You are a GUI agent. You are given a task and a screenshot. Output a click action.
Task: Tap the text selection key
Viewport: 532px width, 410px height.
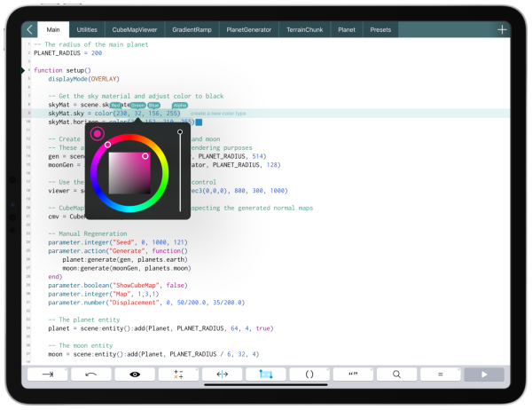click(x=266, y=375)
